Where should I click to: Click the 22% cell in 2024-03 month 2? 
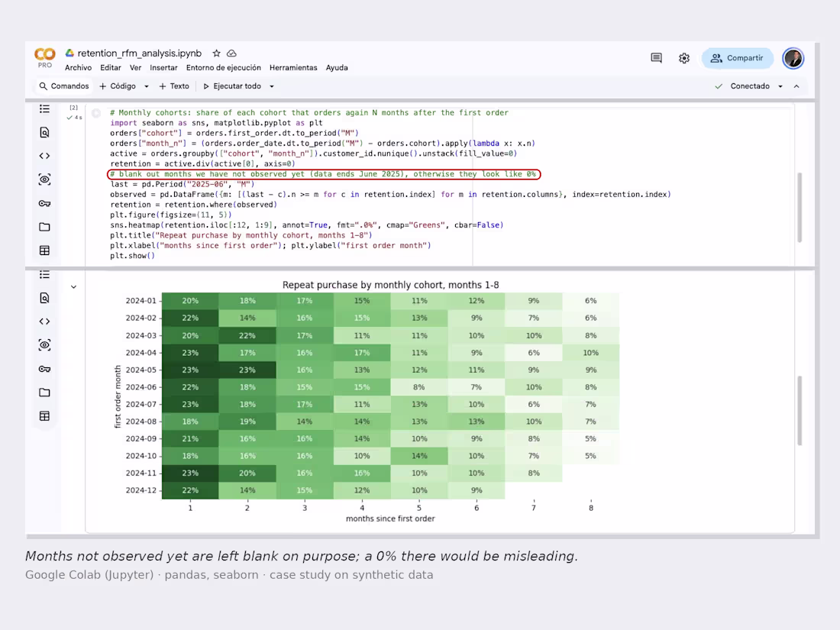tap(247, 335)
